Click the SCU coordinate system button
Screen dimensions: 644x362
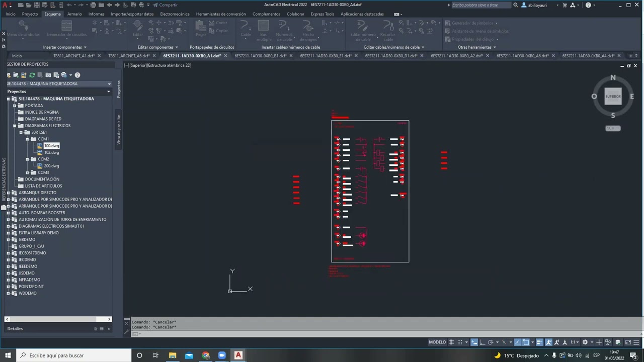tap(613, 128)
